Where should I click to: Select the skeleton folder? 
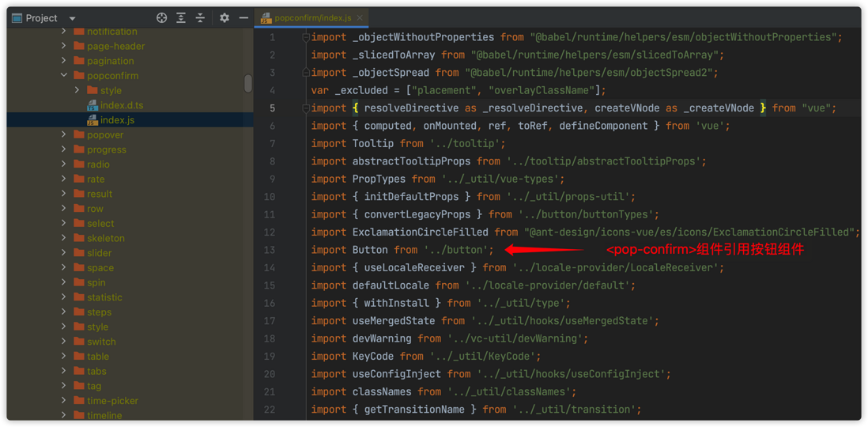click(x=106, y=238)
